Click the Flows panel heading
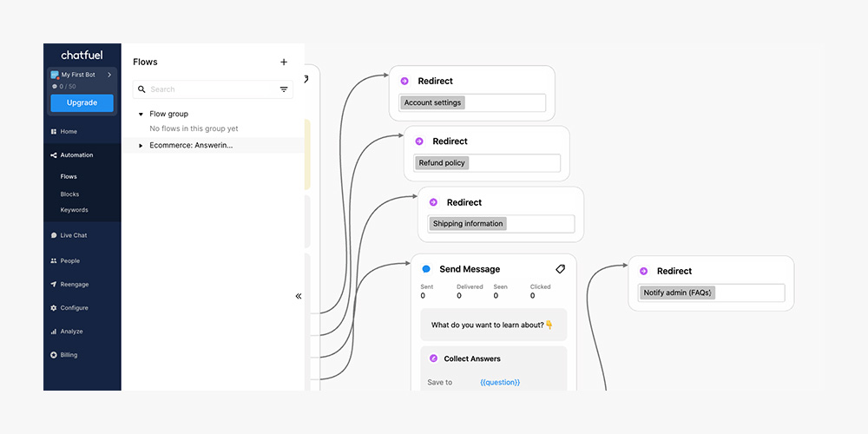This screenshot has width=868, height=434. [145, 62]
